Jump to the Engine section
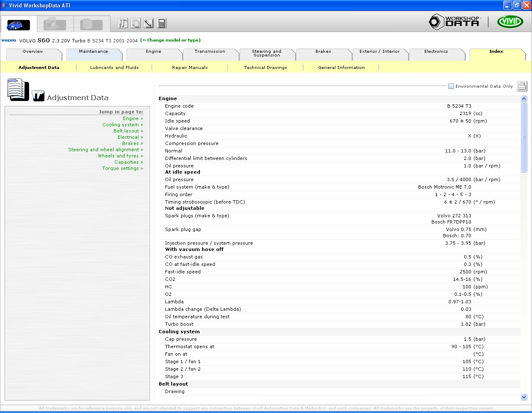The image size is (532, 413). [x=133, y=118]
